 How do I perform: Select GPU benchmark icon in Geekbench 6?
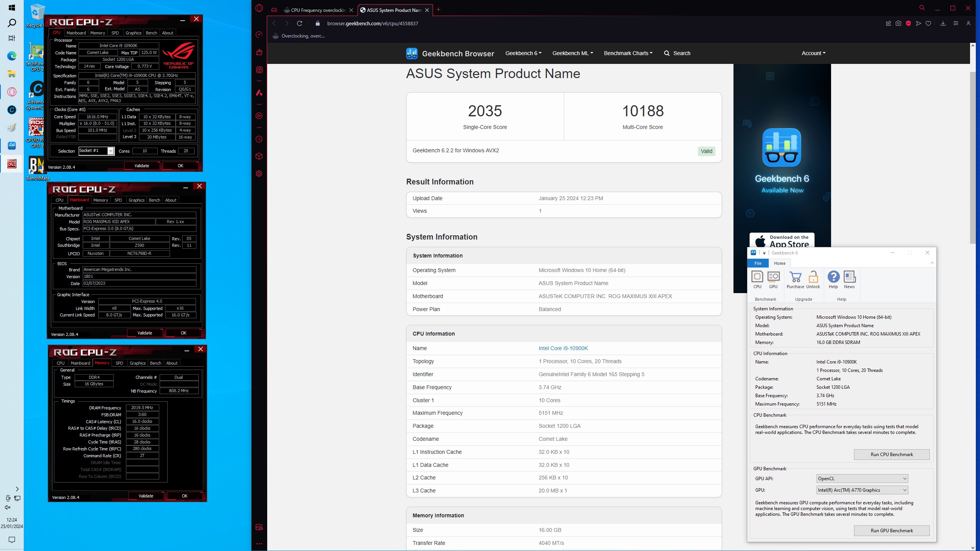pyautogui.click(x=773, y=280)
